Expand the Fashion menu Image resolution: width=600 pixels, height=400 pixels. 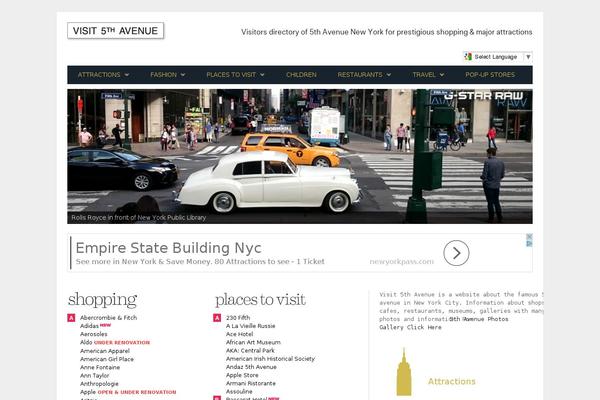click(x=168, y=75)
